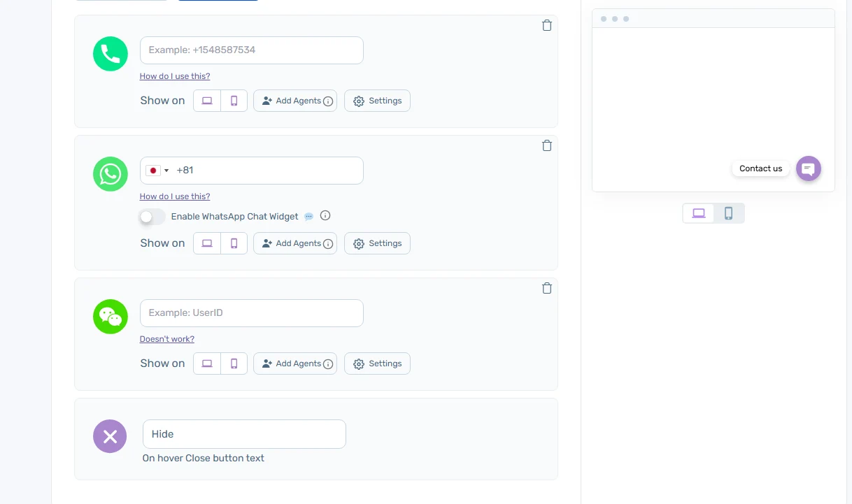Image resolution: width=852 pixels, height=504 pixels.
Task: Switch preview to desktop view
Action: pos(699,213)
